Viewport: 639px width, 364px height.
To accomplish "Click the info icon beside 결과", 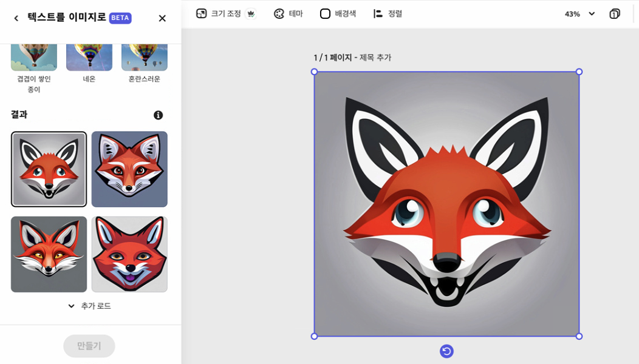I will point(158,115).
